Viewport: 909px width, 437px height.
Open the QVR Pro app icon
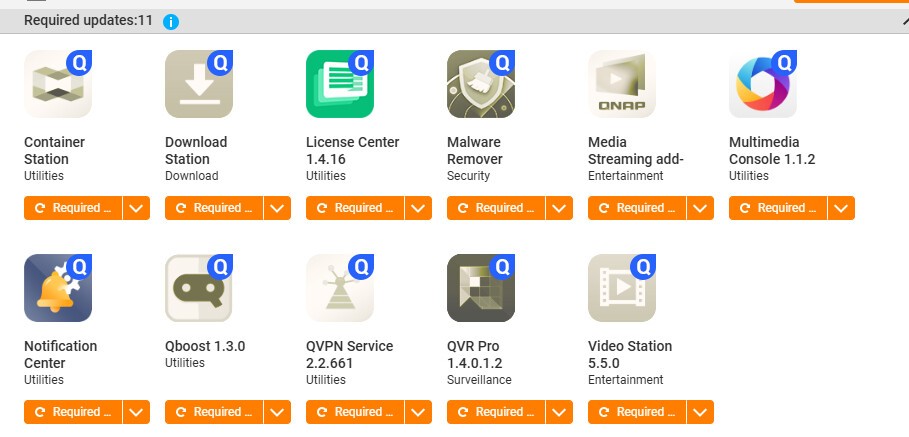pos(481,288)
